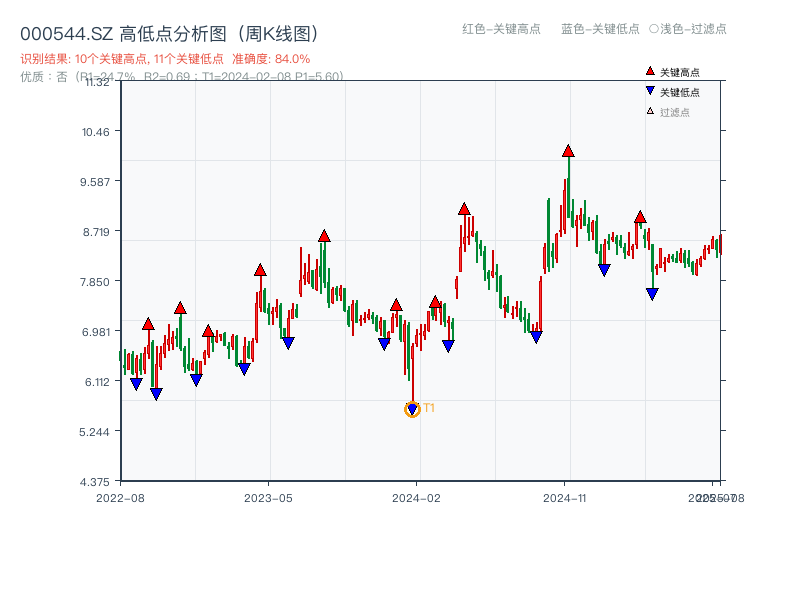Click the blue triangle icon beside legend 关键低点

click(650, 92)
